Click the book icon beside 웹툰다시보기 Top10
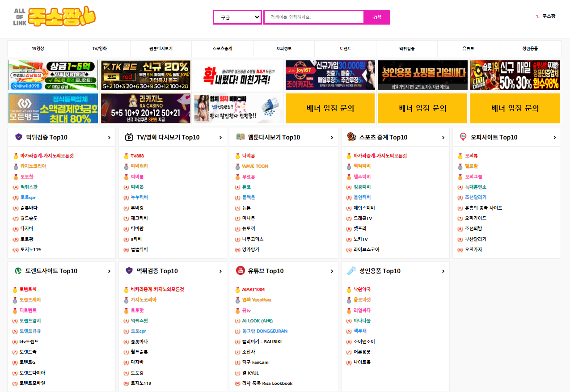This screenshot has width=570, height=392. point(240,137)
